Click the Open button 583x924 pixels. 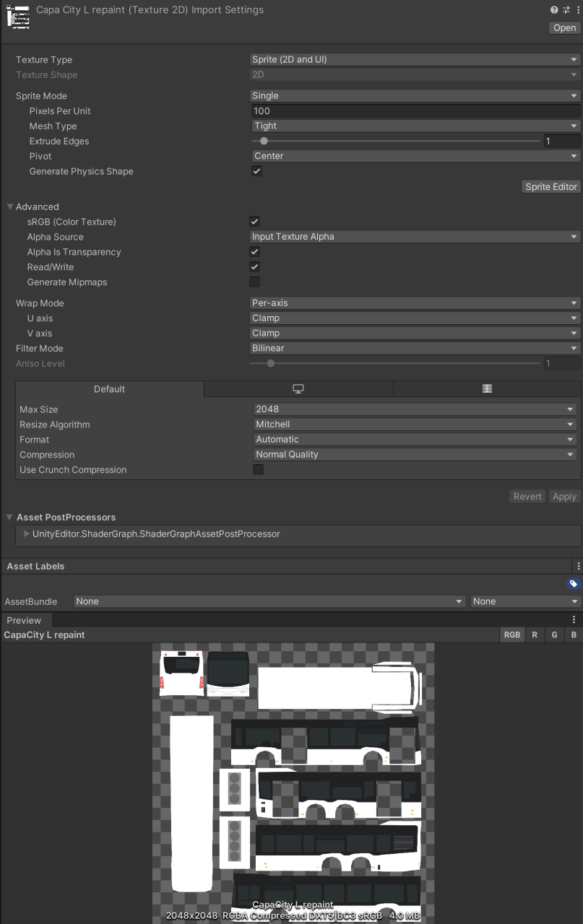[x=564, y=28]
